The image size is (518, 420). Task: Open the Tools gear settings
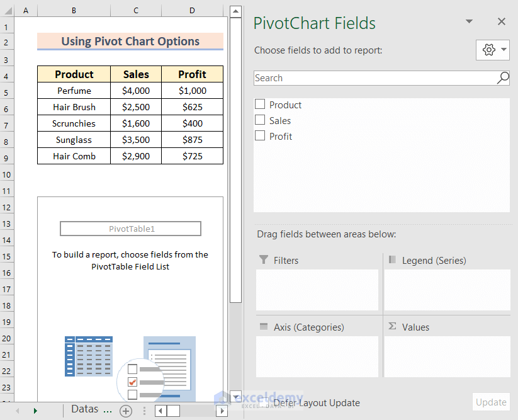click(x=489, y=50)
